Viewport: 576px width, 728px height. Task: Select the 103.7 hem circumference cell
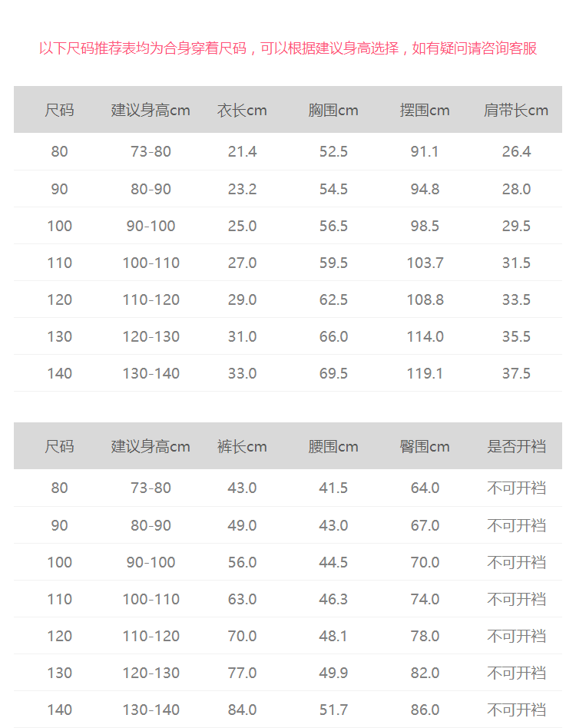pos(425,263)
